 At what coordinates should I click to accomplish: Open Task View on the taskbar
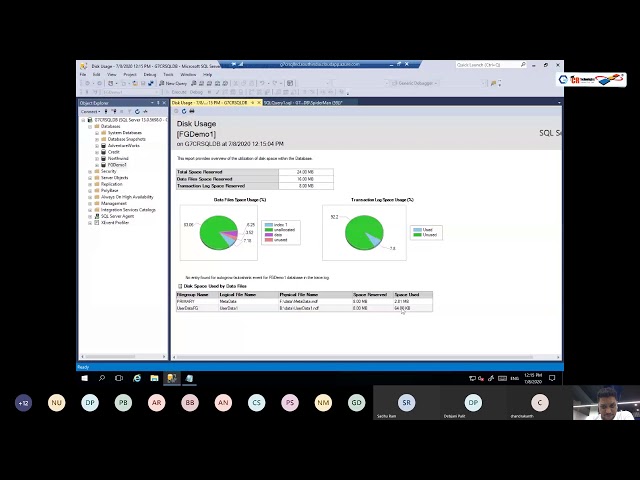point(119,378)
